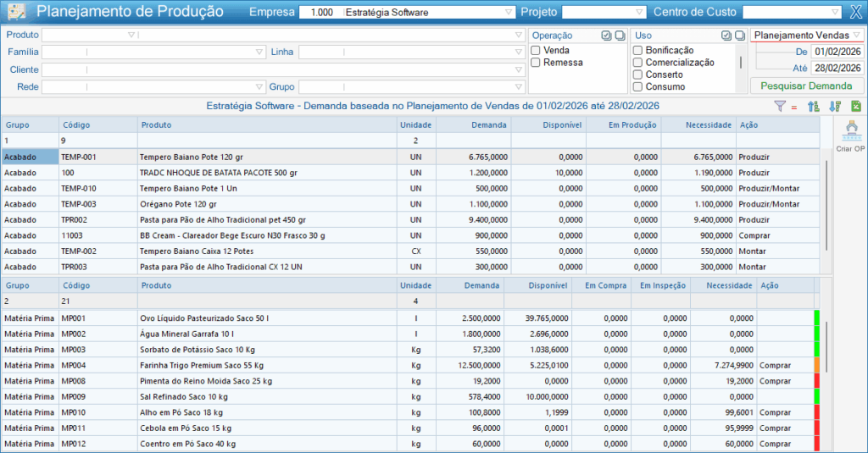
Task: Export the demand grid to Excel
Action: [x=855, y=106]
